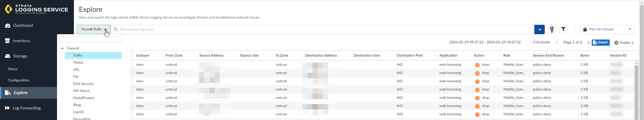
Task: Open the Storage Status page
Action: pos(13,69)
